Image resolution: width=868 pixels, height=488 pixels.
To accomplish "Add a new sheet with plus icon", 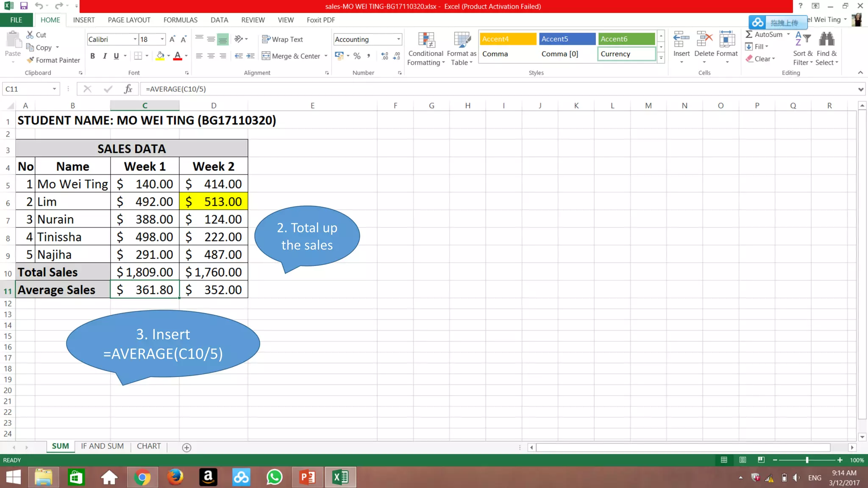I will pos(186,447).
